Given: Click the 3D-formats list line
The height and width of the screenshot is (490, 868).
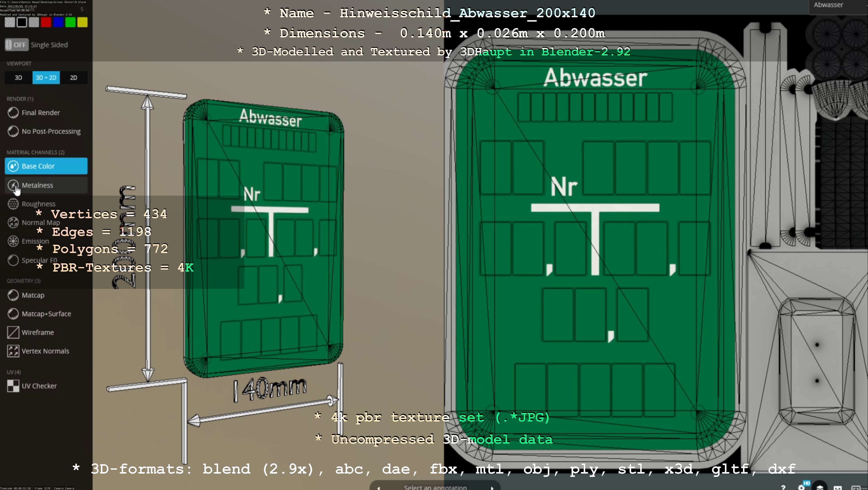Looking at the screenshot, I should click(434, 469).
